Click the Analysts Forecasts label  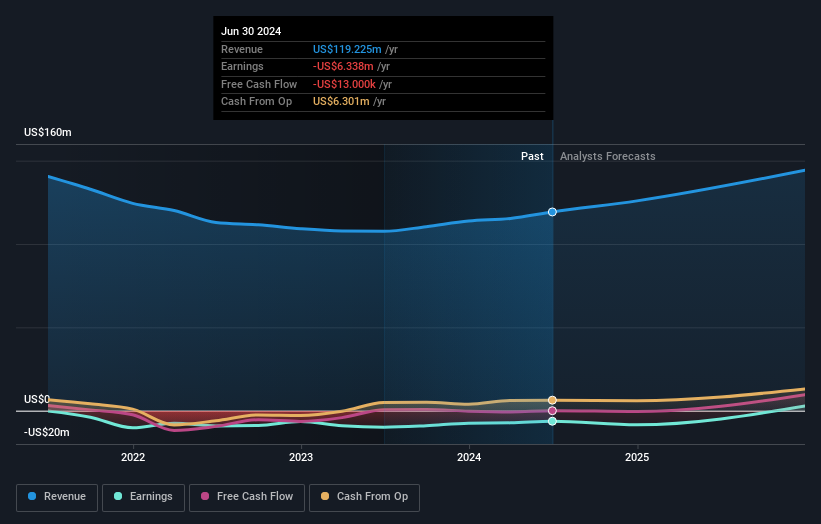tap(607, 156)
